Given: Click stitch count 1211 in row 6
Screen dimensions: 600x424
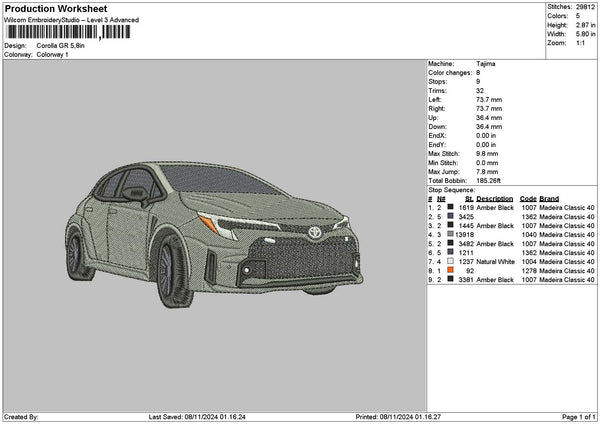Looking at the screenshot, I should coord(466,253).
